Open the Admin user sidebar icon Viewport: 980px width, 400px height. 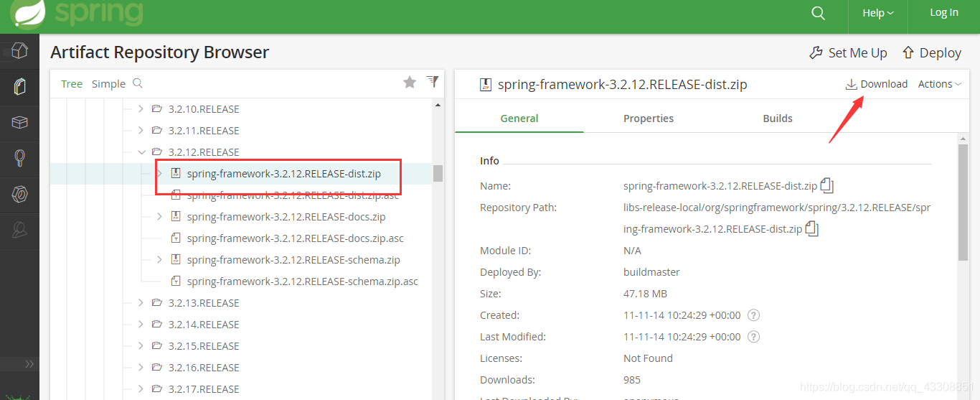click(19, 230)
